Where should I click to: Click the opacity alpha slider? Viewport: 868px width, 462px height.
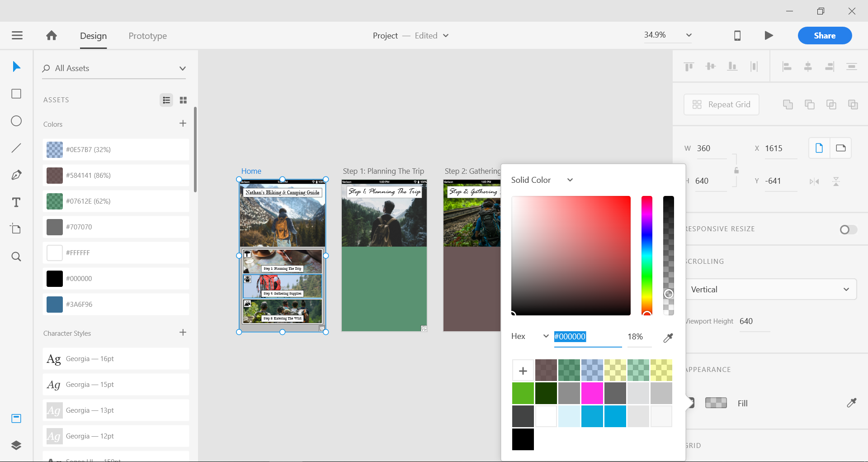[x=669, y=255]
